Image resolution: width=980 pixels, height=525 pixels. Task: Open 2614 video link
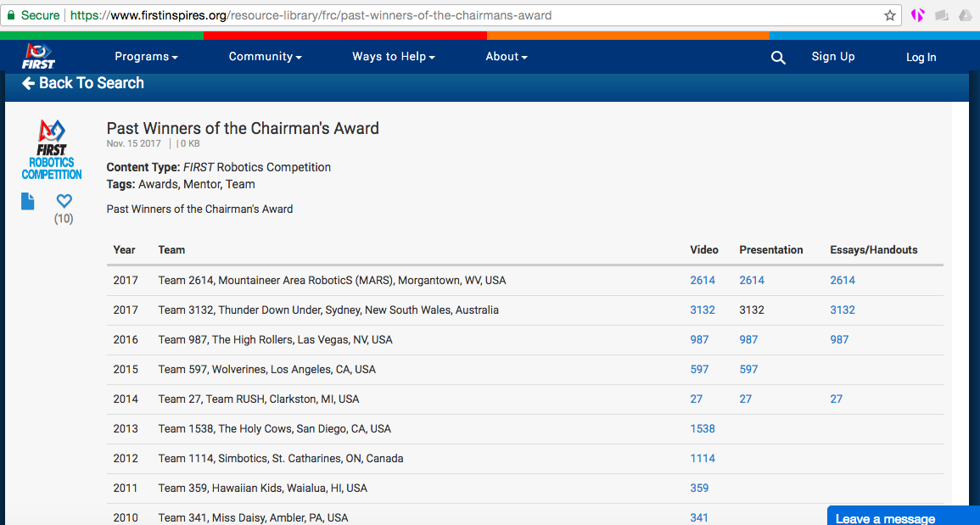[x=703, y=281]
